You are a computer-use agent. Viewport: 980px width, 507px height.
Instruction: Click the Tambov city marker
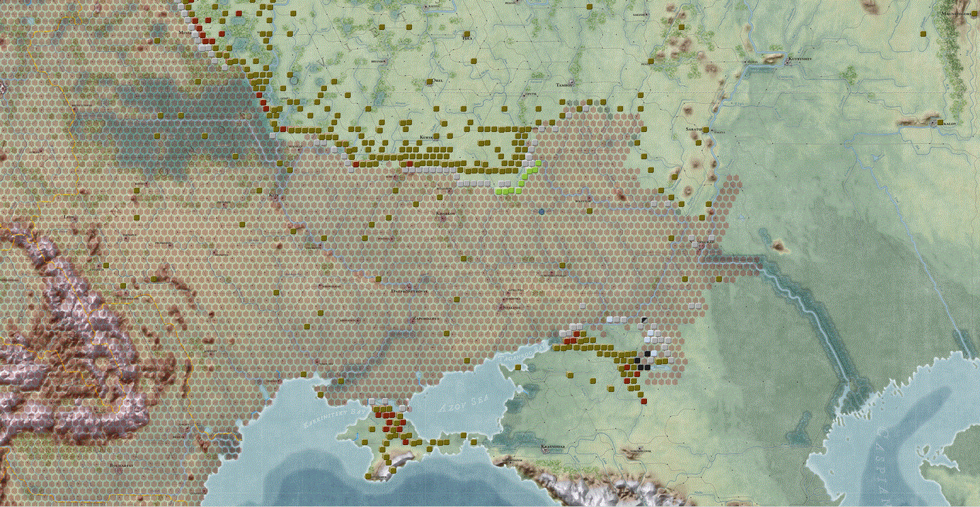pyautogui.click(x=571, y=82)
